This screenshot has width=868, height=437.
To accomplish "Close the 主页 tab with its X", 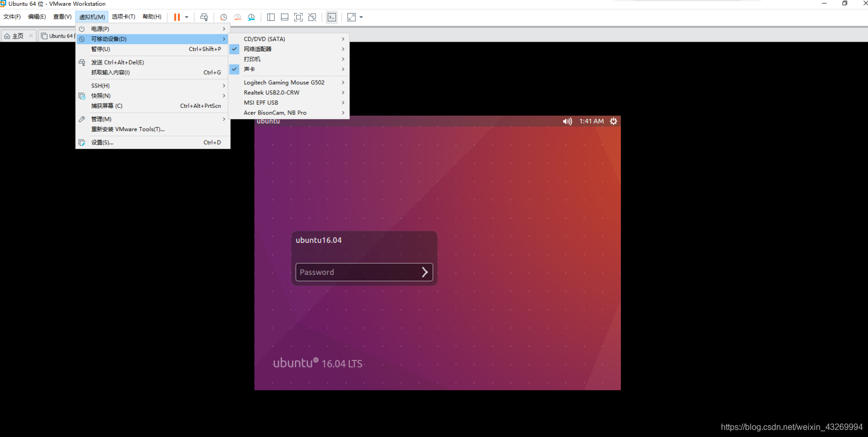I will [x=31, y=35].
